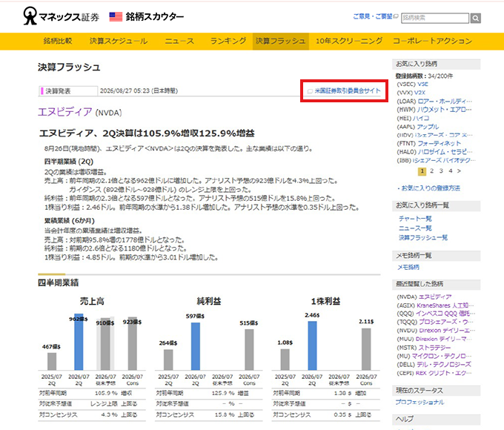
Task: Select the 決算フラッシュ menu tab
Action: point(281,42)
